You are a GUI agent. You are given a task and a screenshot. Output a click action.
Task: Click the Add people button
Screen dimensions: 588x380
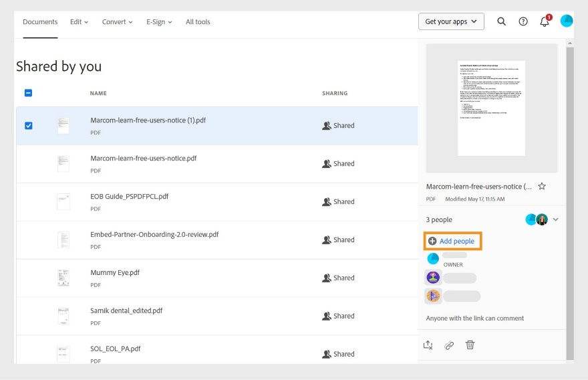(x=452, y=241)
